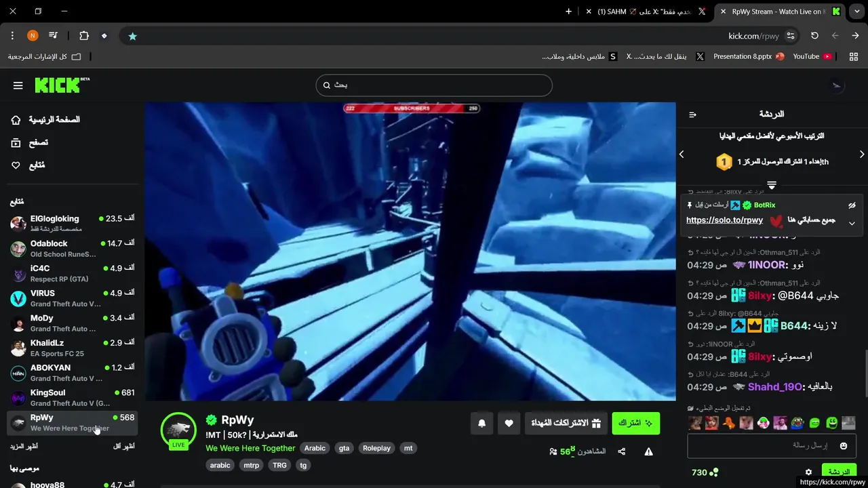Open the emoji picker in chat input

click(x=844, y=445)
